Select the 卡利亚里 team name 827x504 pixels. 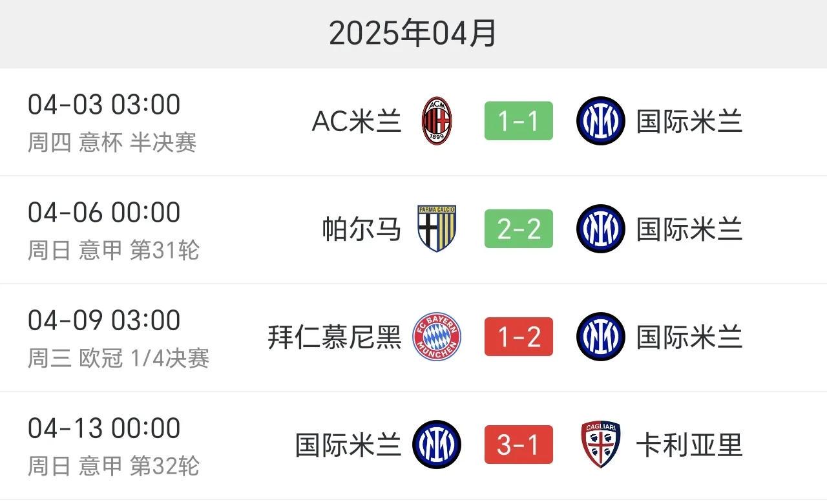[689, 445]
